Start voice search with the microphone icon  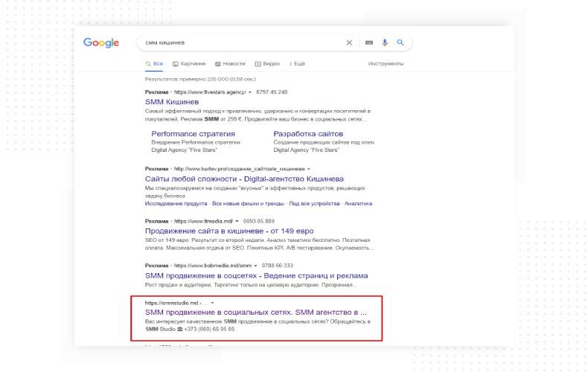tap(385, 42)
